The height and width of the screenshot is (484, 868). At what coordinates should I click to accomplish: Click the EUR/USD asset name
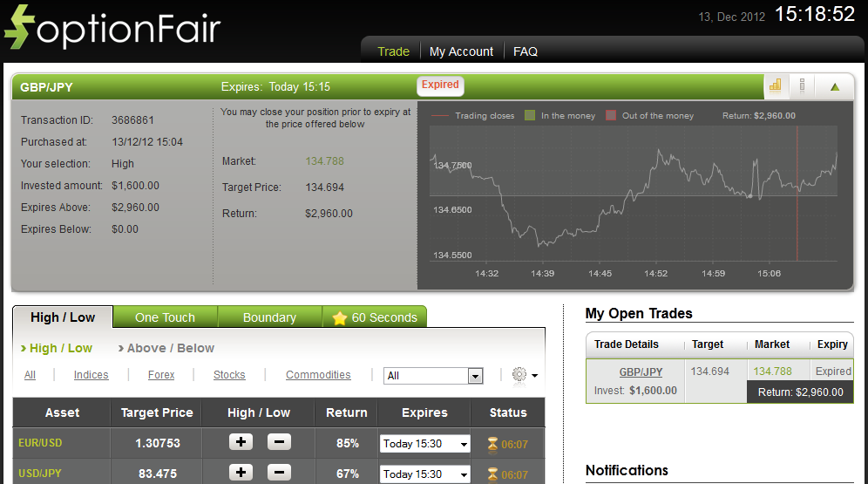40,443
